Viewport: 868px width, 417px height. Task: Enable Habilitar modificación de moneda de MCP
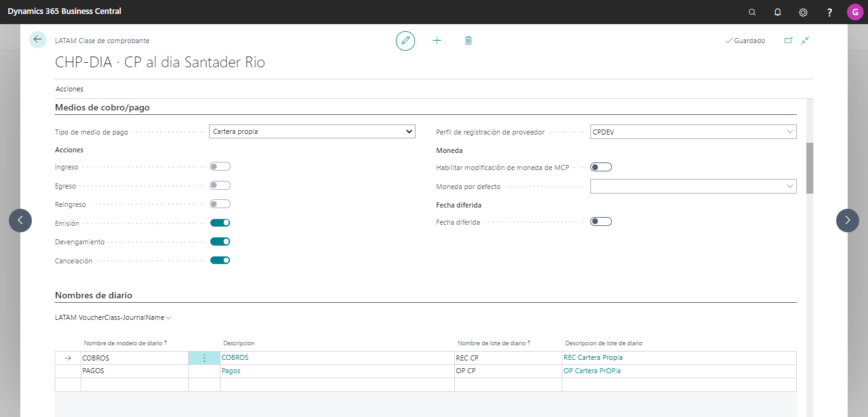point(601,167)
